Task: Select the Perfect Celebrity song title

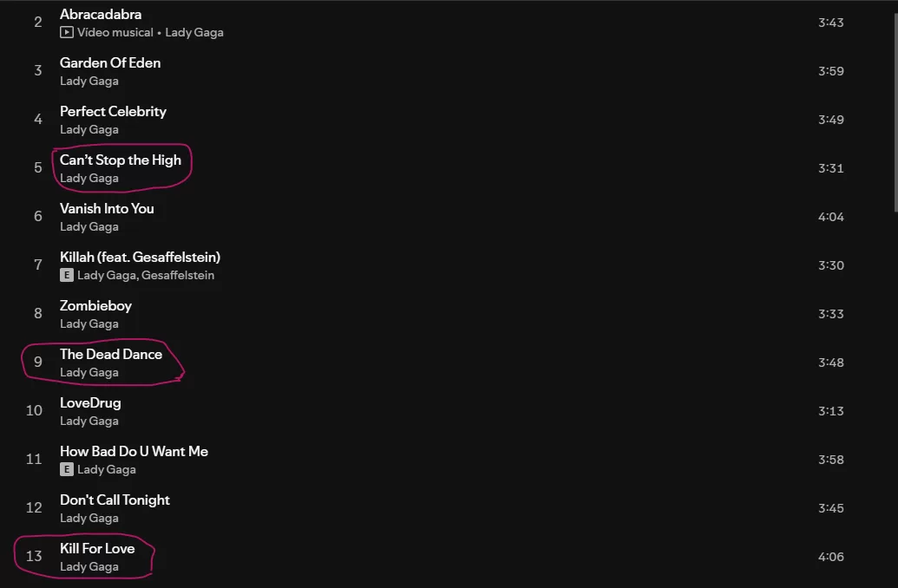Action: pyautogui.click(x=113, y=111)
